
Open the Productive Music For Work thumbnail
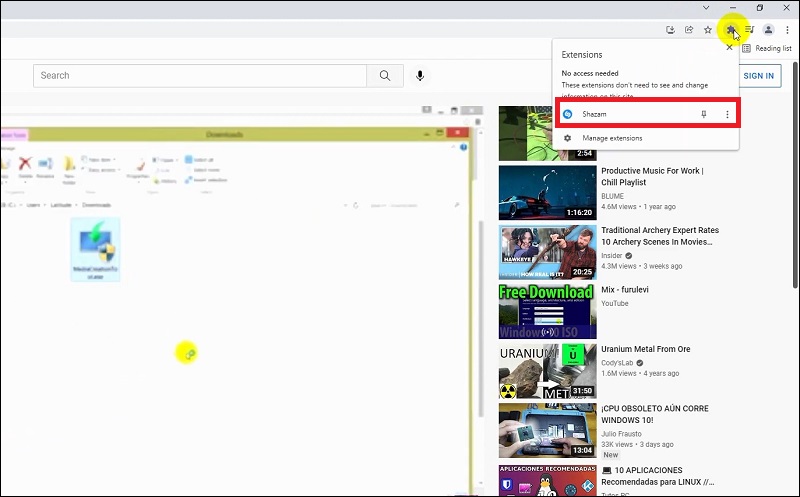tap(547, 193)
